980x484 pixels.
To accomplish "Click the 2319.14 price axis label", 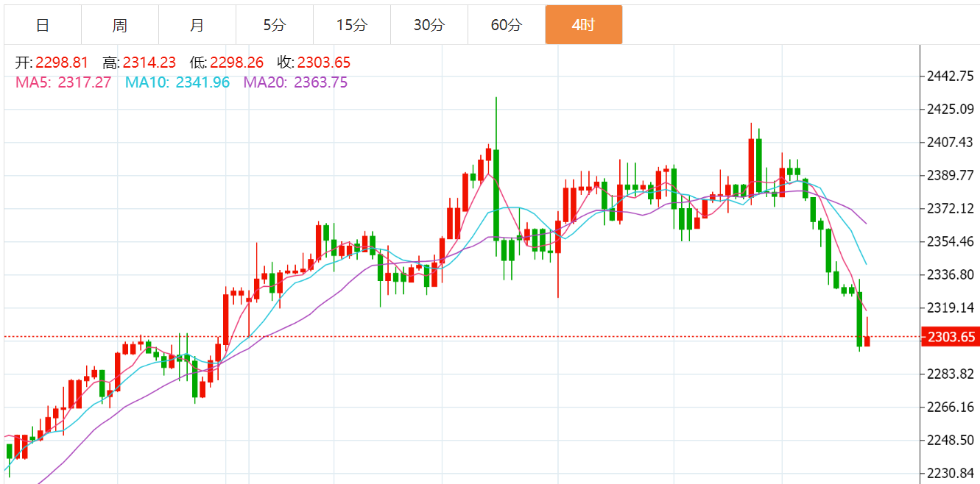I will point(950,308).
